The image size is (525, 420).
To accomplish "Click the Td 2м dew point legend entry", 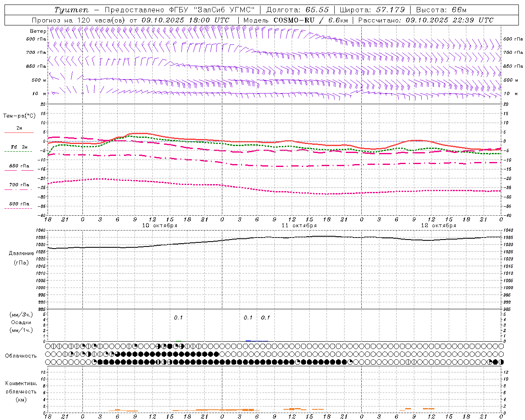I will (x=19, y=147).
